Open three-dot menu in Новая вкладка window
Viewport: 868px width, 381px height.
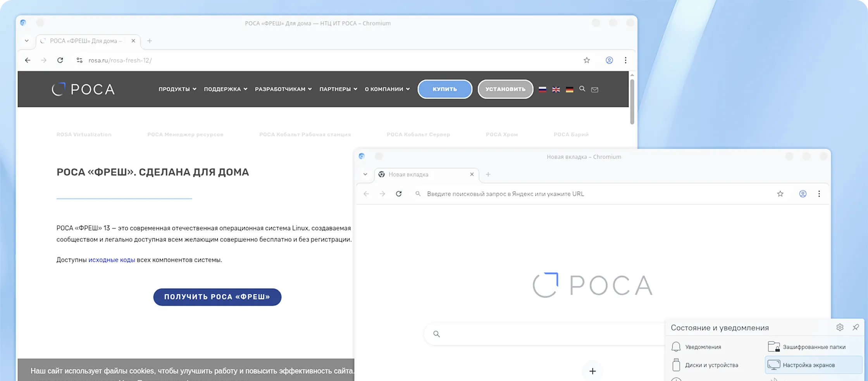(x=819, y=194)
